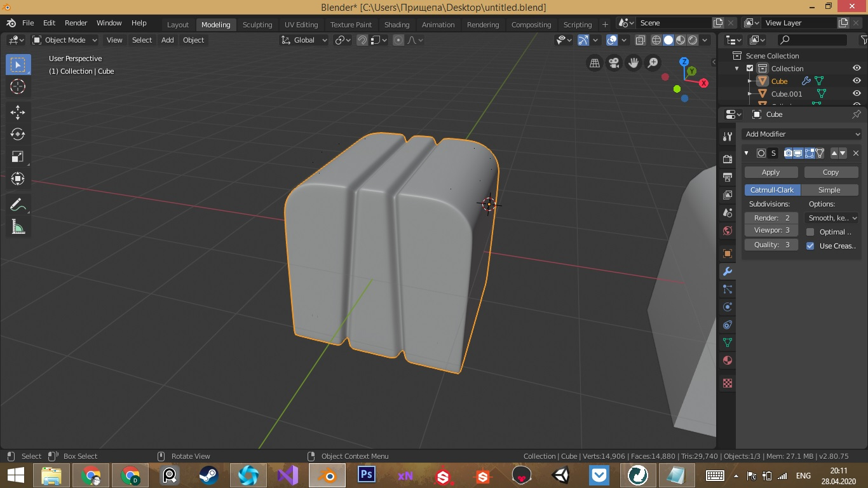Switch to orthographic grid view button
868x488 pixels.
point(595,63)
